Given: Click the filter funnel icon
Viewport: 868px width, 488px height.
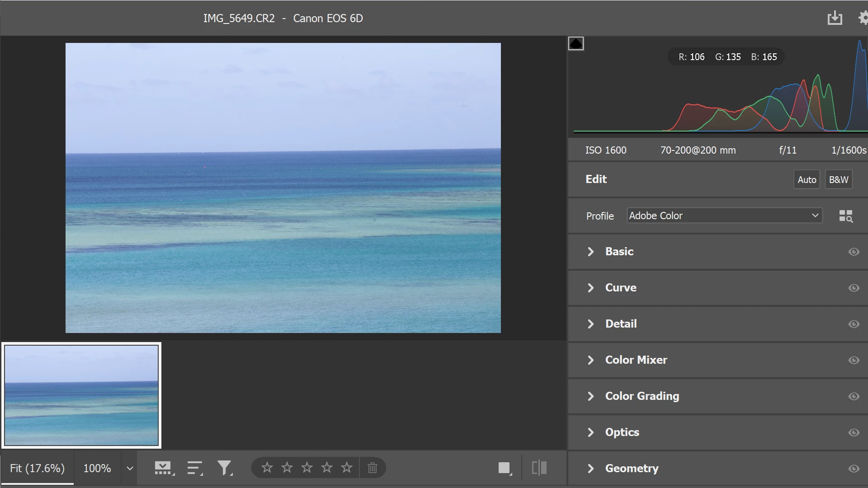Looking at the screenshot, I should pyautogui.click(x=225, y=468).
